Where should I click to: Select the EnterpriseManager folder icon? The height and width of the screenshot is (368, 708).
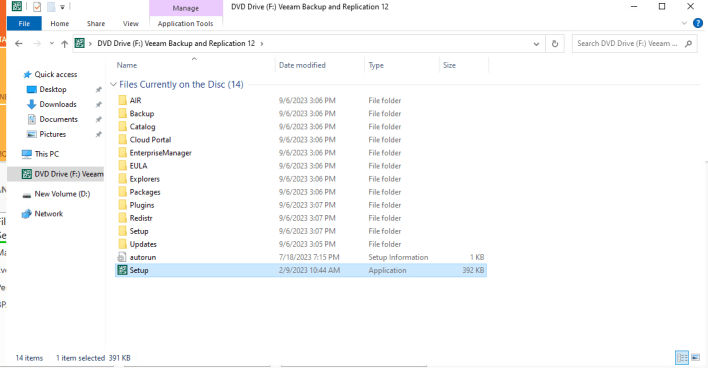coord(122,153)
